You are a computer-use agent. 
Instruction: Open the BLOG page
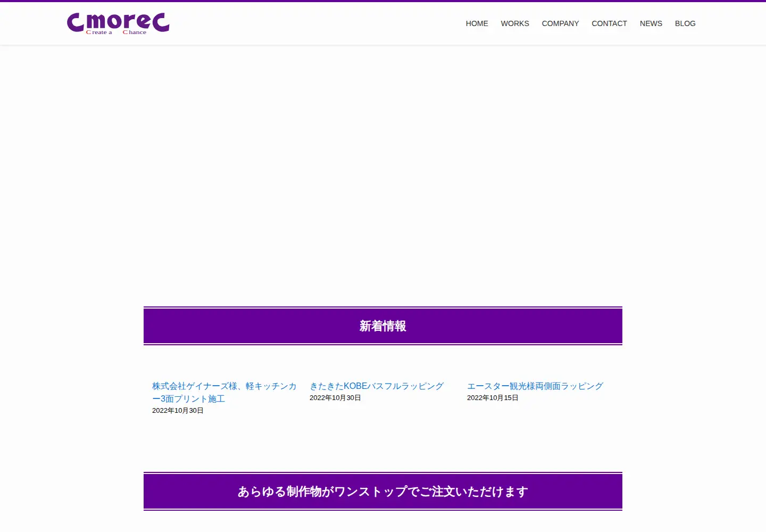point(685,23)
